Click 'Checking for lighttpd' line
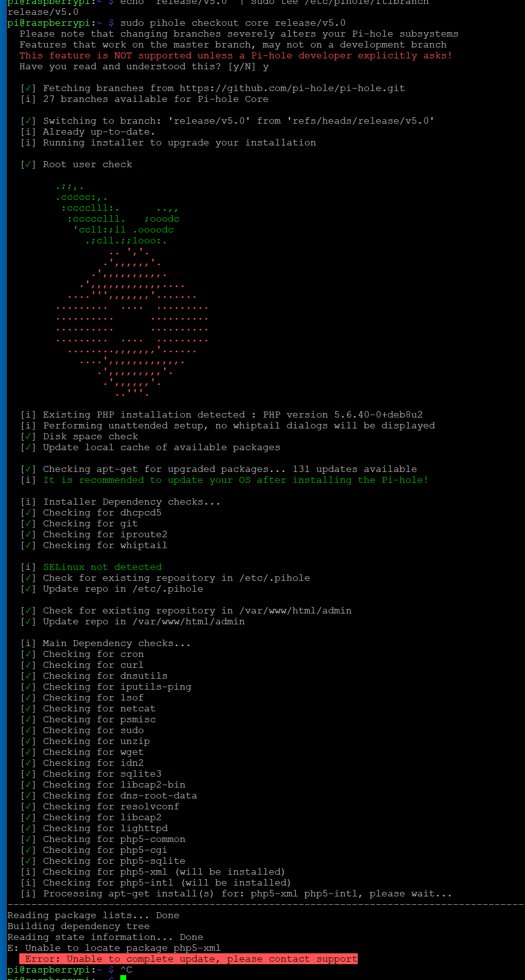Viewport: 525px width, 980px height. [x=94, y=828]
